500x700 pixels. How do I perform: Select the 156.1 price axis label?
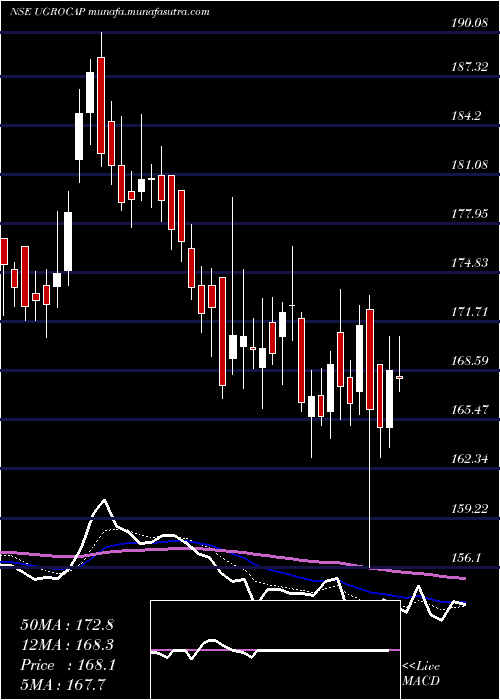click(x=466, y=557)
